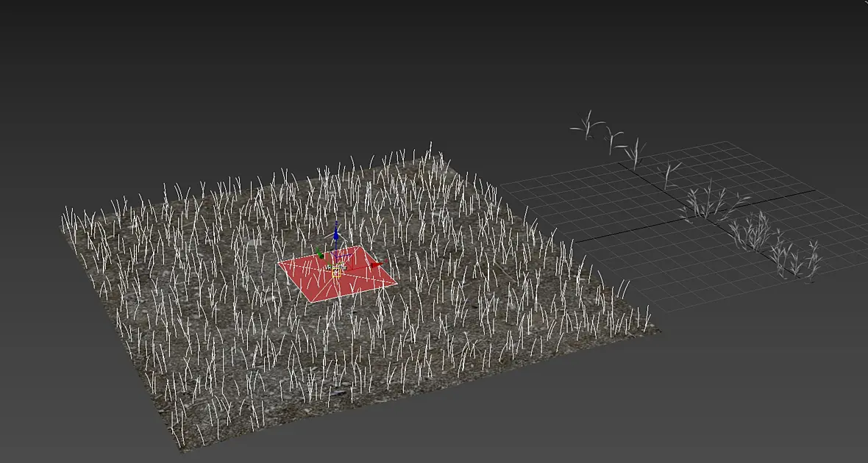Viewport: 868px width, 463px height.
Task: Click the red X-axis gizmo arrow
Action: 377,265
